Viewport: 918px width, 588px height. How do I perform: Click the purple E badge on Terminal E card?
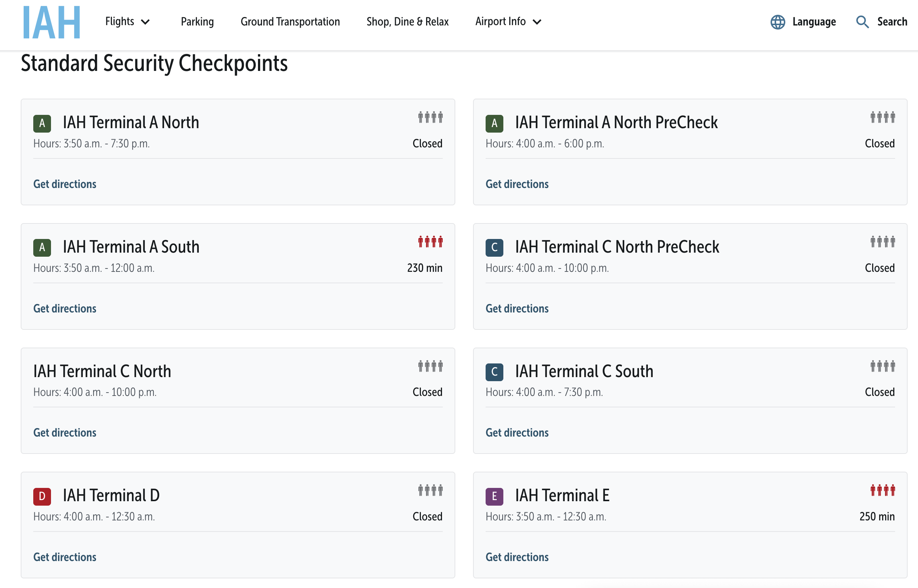[494, 496]
